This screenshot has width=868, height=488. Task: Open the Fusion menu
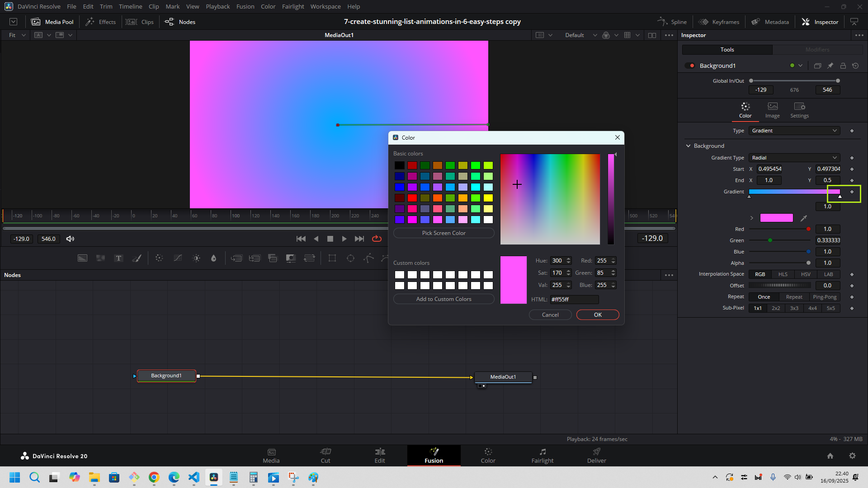click(245, 6)
